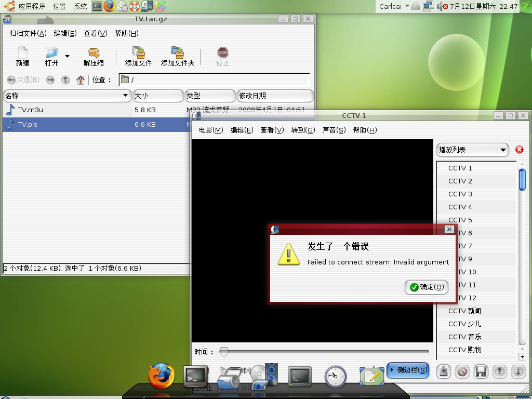
Task: Click the network monitor icon in tray
Action: click(x=428, y=6)
